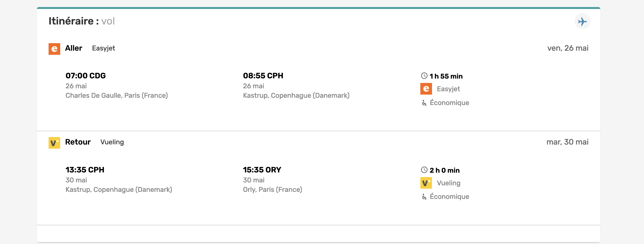Click the clock icon next to 1 h 55 min
644x244 pixels.
[x=424, y=76]
